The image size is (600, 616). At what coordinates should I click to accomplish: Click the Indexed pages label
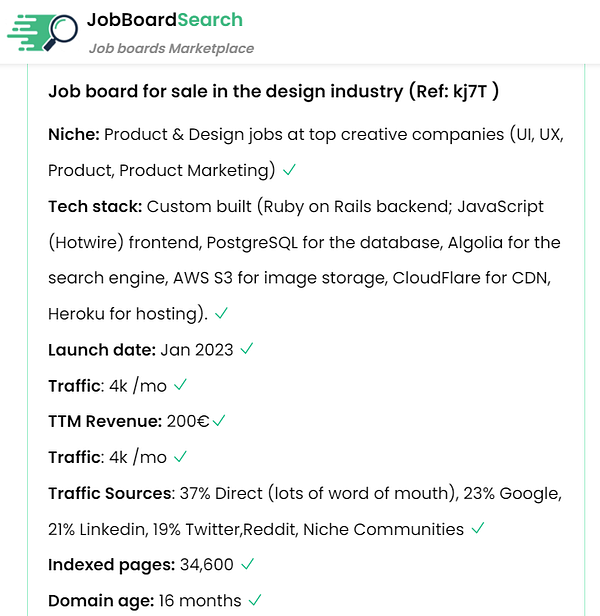pyautogui.click(x=112, y=565)
